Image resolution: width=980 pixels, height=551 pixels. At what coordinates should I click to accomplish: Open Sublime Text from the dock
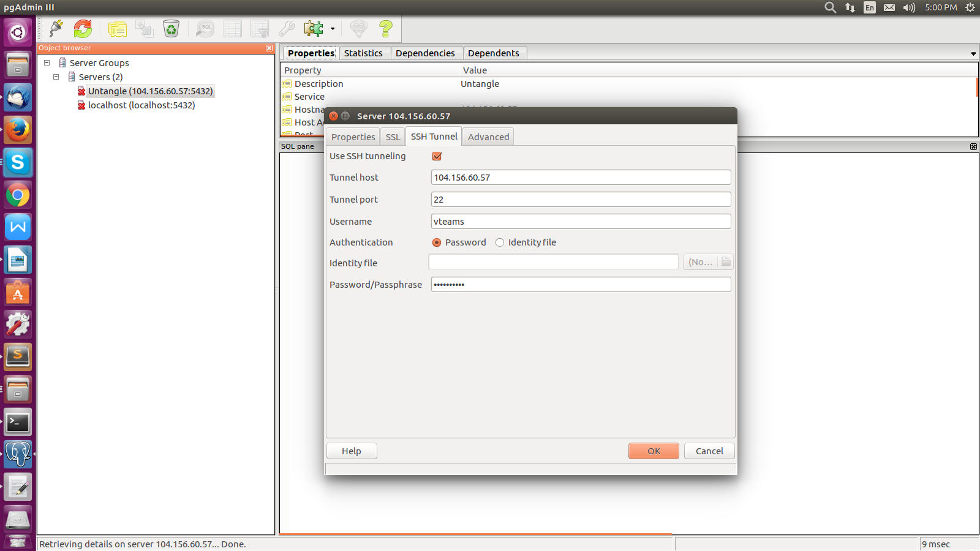pos(18,357)
